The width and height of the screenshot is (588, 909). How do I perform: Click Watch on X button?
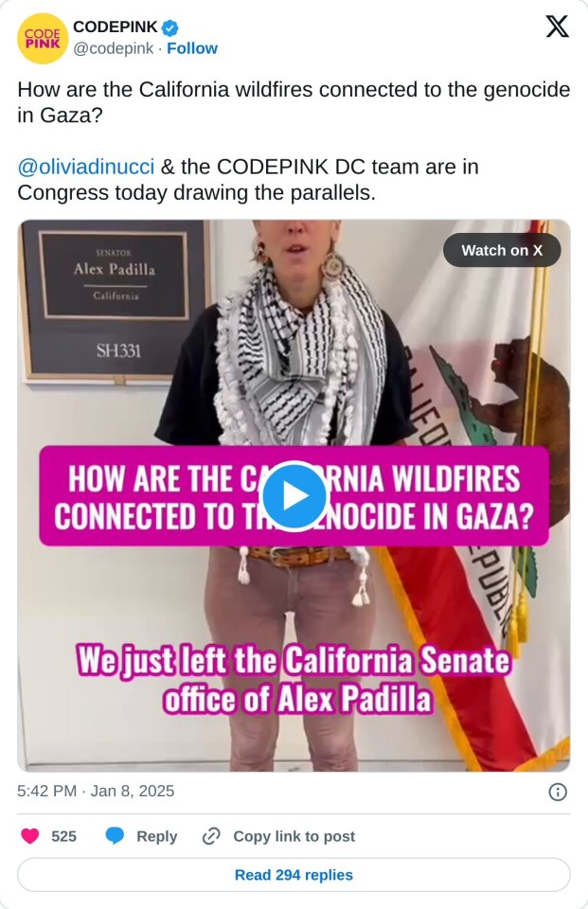click(502, 250)
